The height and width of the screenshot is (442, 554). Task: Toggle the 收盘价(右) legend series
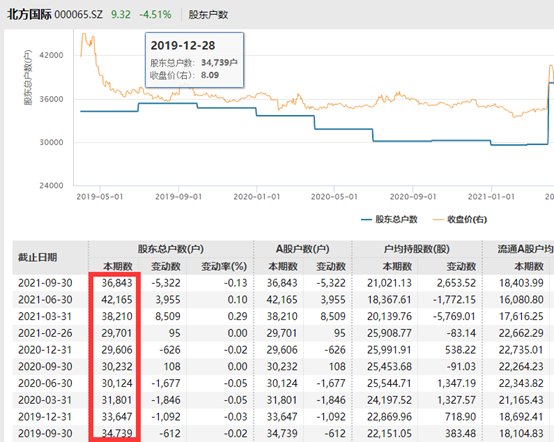(x=460, y=219)
